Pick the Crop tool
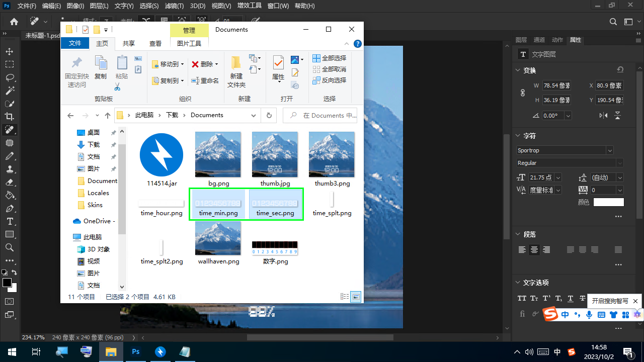644x362 pixels. point(10,117)
